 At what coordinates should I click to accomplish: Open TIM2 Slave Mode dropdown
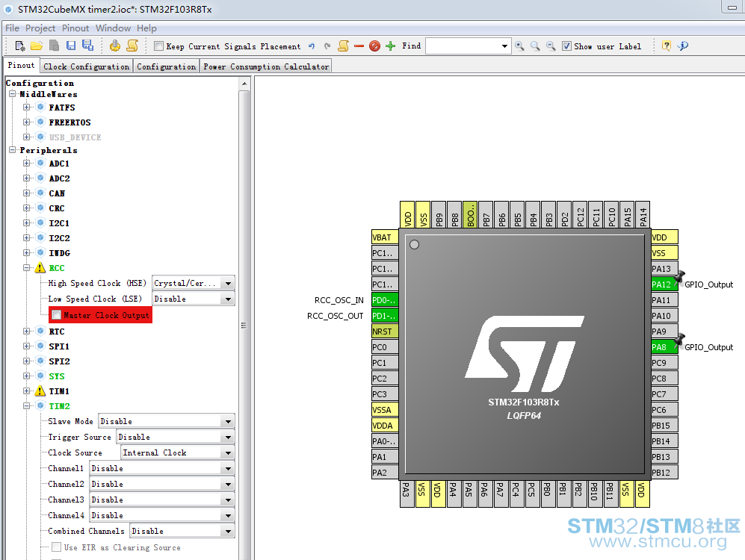coord(167,421)
